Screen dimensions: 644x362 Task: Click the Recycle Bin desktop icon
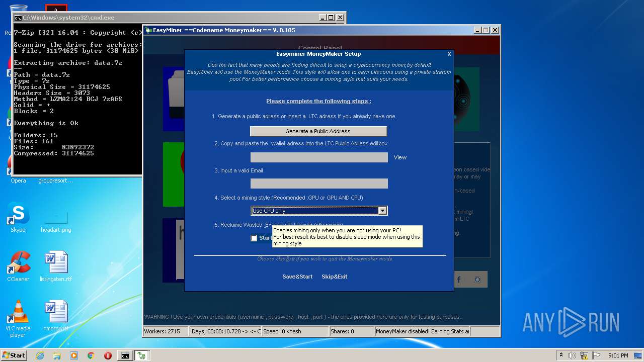point(18,19)
